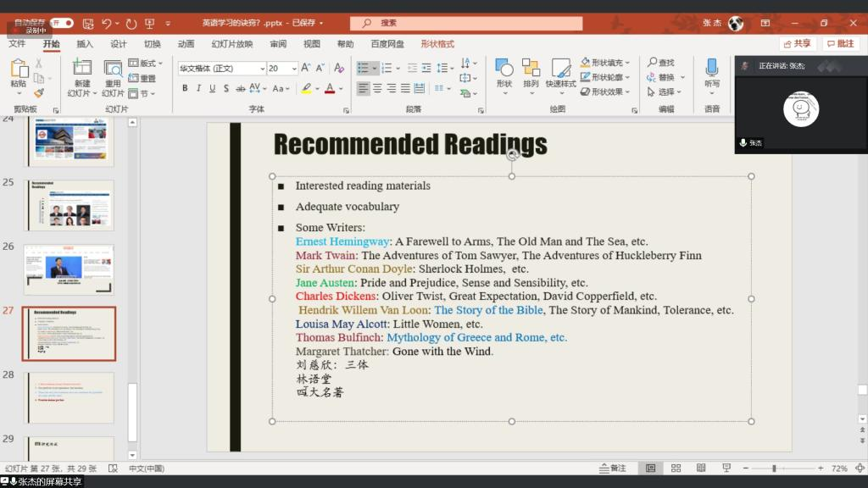Switch to Slide Sorter view in status bar

(x=676, y=468)
